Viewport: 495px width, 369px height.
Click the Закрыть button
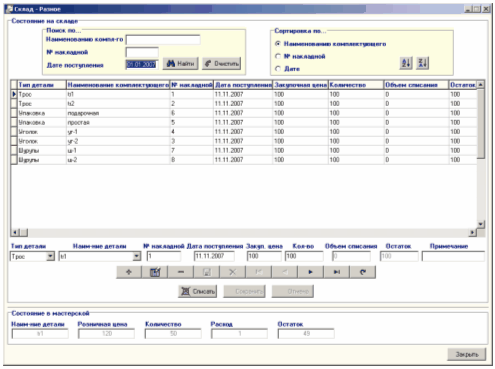(466, 354)
